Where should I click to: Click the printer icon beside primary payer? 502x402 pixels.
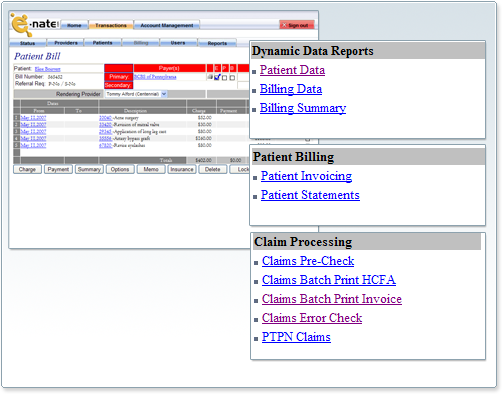[210, 77]
